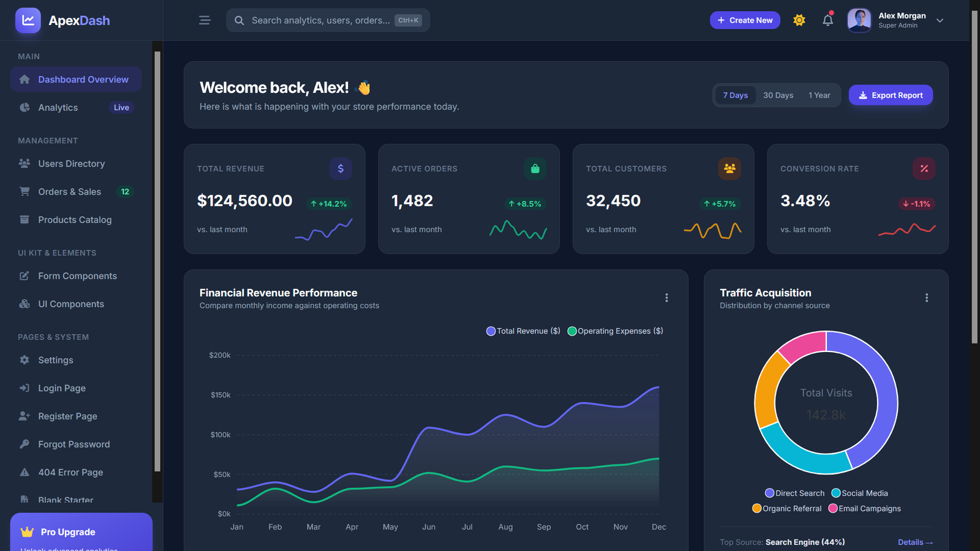The height and width of the screenshot is (551, 980).
Task: Click the Pro Upgrade card
Action: [81, 532]
